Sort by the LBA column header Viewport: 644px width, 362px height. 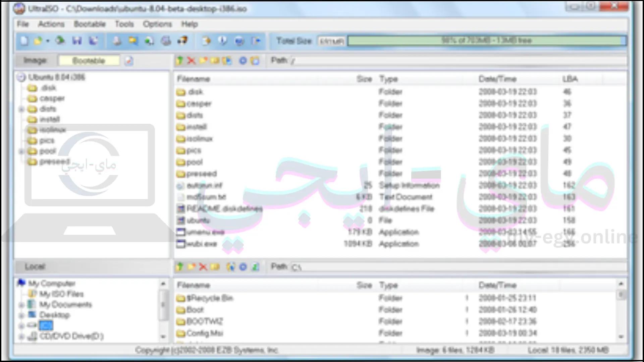tap(570, 79)
